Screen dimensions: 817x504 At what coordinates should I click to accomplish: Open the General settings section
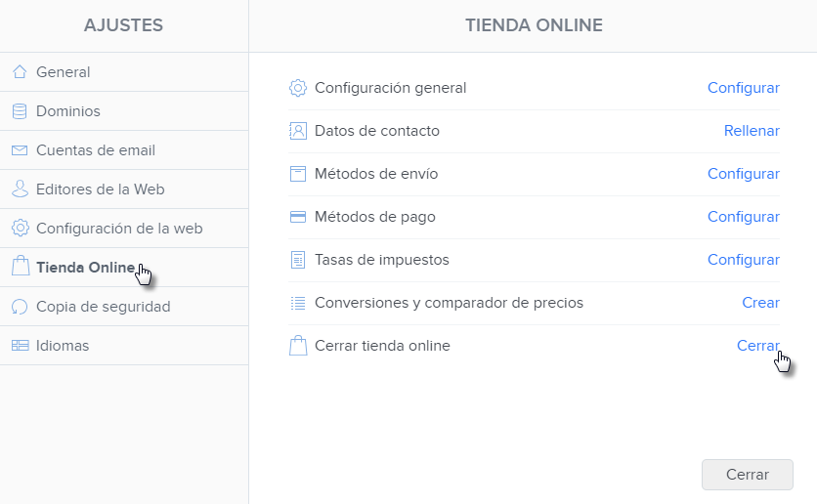64,72
